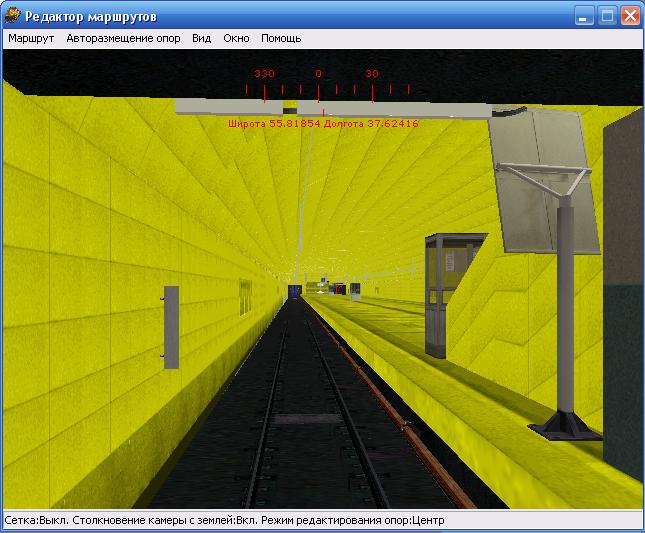Click the Сетка:Выкл. status bar text
Image resolution: width=645 pixels, height=533 pixels.
(37, 520)
